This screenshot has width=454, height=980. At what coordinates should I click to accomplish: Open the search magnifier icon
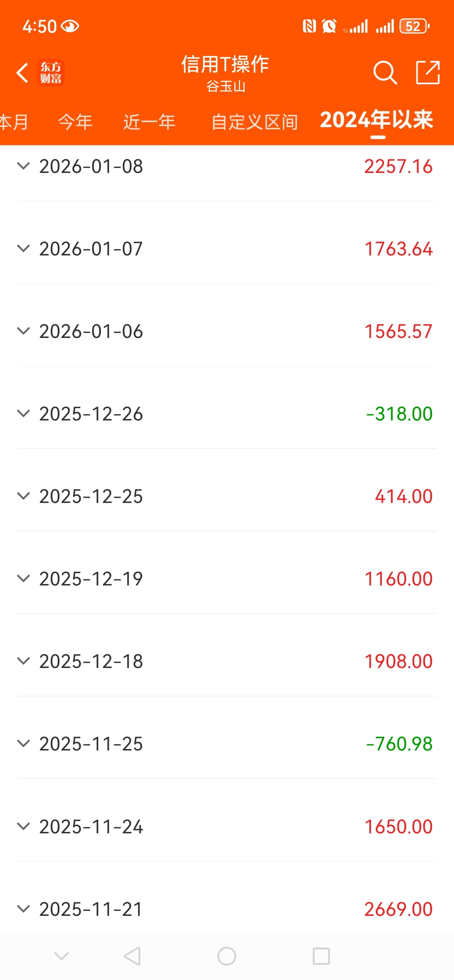[x=385, y=72]
